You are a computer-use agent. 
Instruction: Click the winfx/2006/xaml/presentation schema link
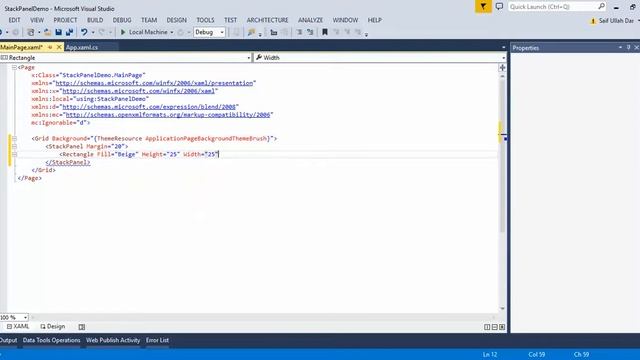(x=154, y=83)
